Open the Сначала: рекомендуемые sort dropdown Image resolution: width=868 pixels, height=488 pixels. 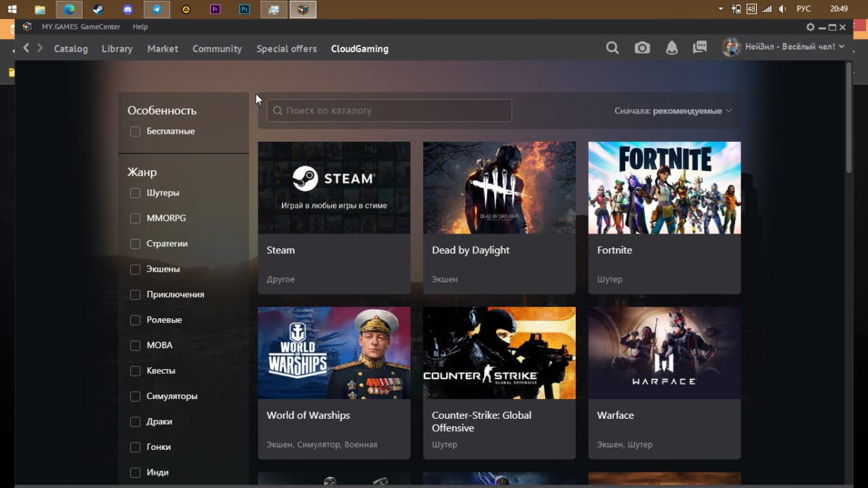673,111
